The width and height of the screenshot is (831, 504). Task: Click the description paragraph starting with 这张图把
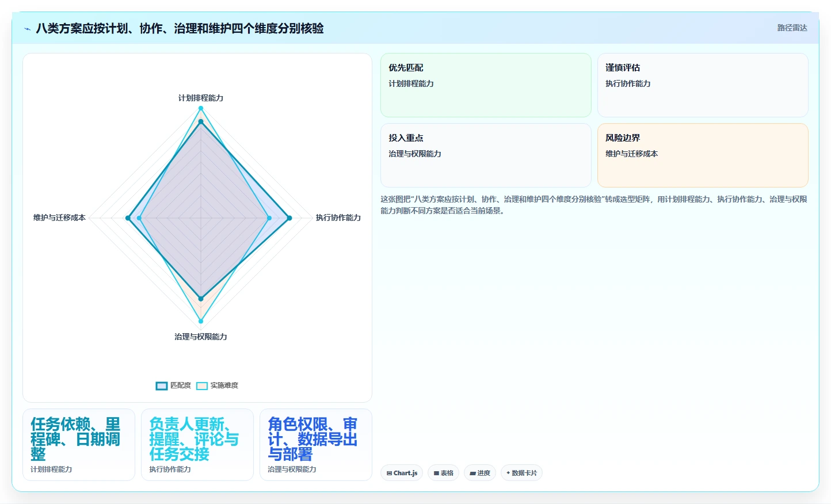(594, 205)
